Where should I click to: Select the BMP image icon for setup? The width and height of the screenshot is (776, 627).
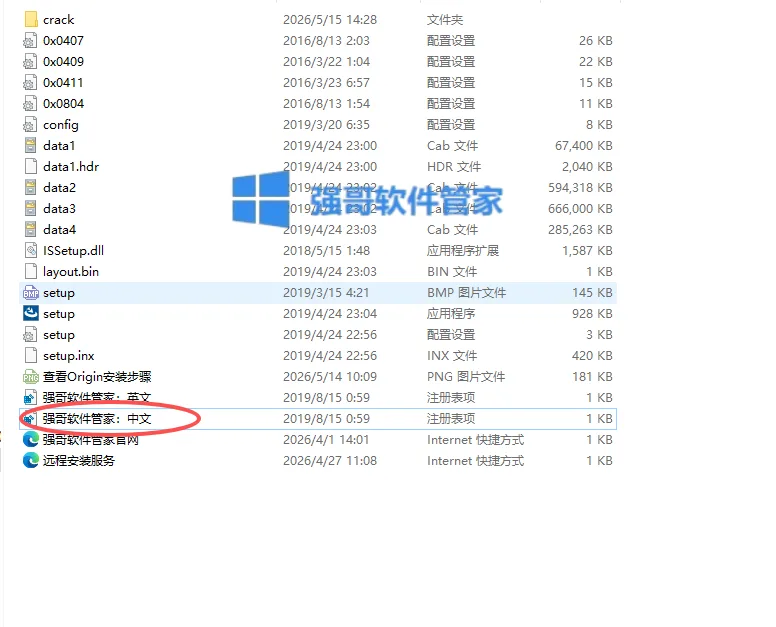point(31,292)
